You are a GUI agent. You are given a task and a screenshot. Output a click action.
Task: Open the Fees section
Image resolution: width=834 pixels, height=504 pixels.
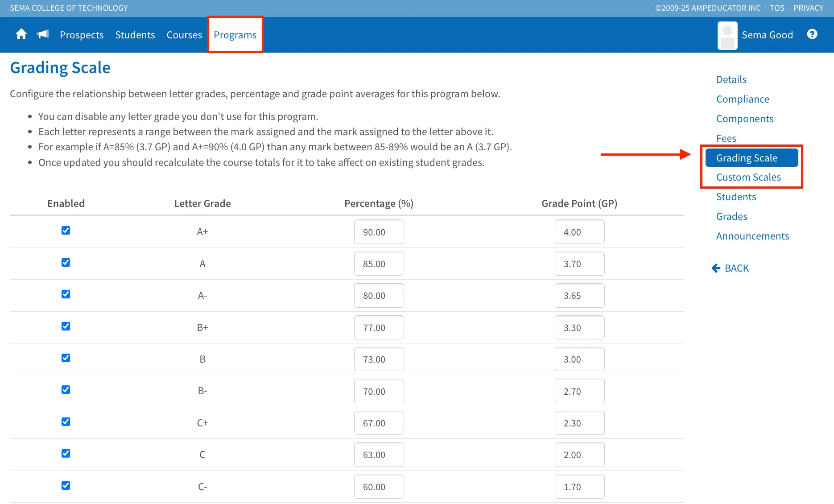click(726, 138)
